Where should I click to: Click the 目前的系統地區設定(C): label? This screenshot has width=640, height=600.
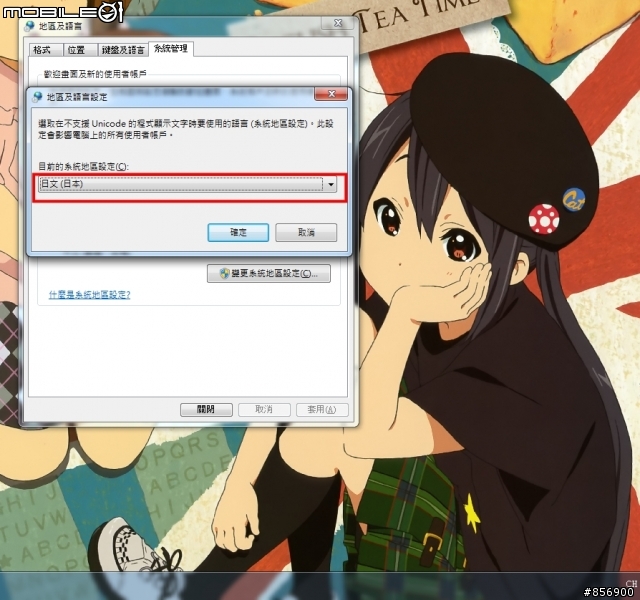83,167
